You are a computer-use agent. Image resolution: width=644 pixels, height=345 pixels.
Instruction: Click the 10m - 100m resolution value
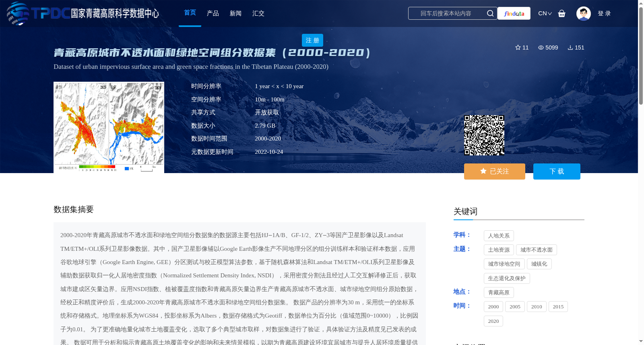pyautogui.click(x=270, y=99)
